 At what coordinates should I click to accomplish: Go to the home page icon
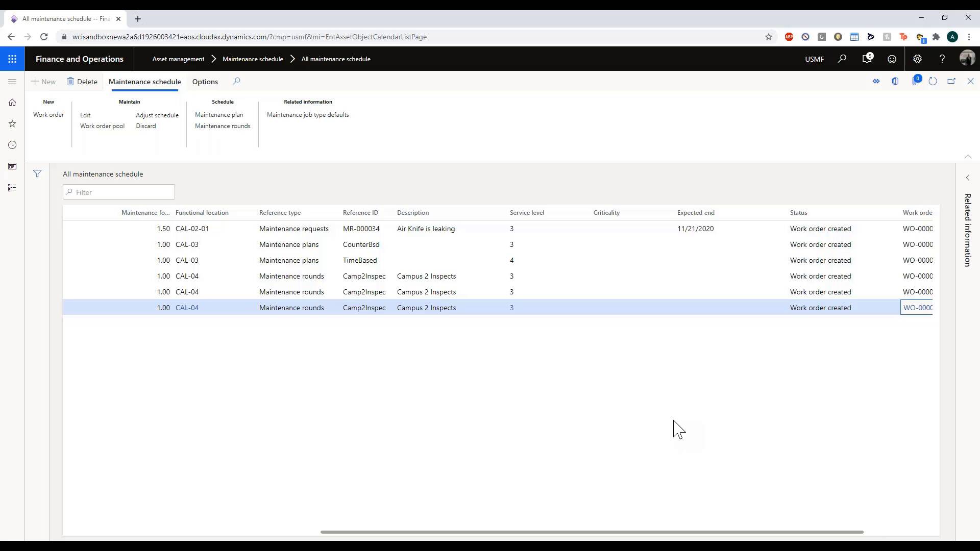(12, 103)
